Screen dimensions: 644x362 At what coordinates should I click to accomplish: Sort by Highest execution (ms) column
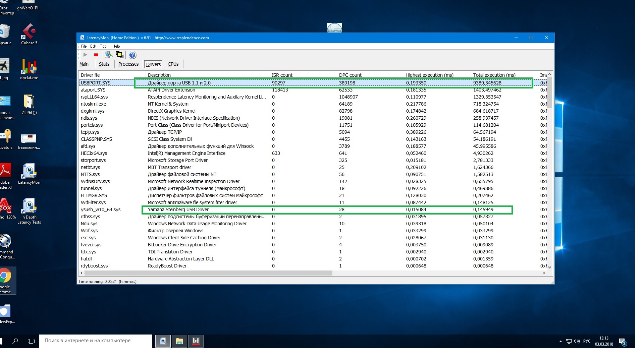click(430, 75)
